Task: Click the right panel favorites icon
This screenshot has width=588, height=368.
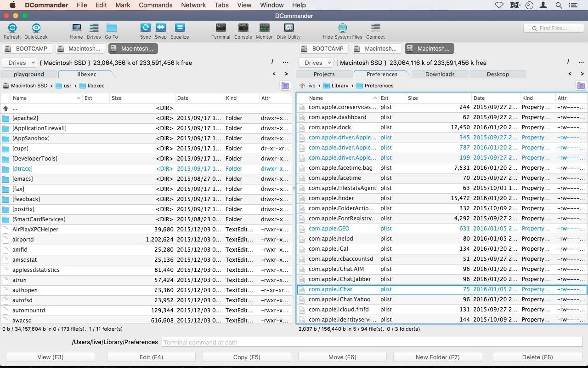Action: [581, 86]
